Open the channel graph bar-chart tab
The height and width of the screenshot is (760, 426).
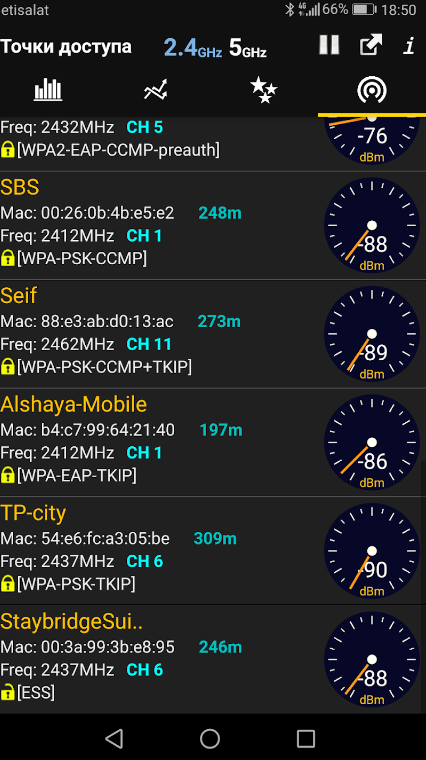pos(48,90)
